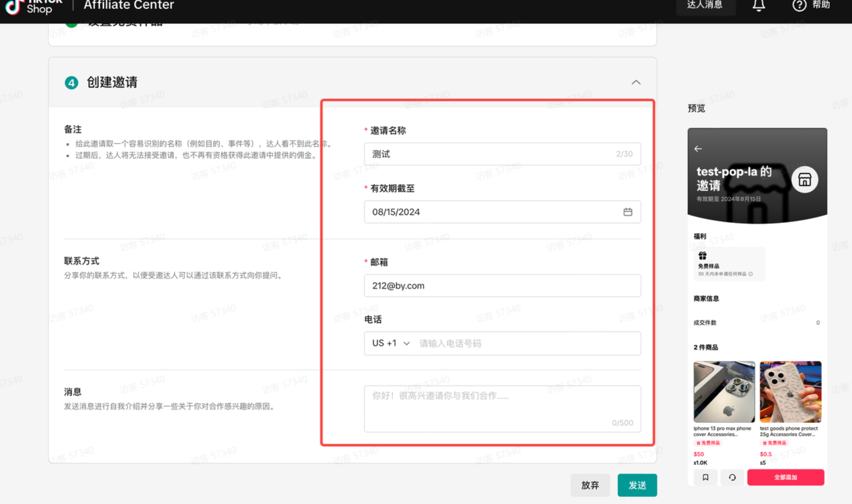Screen dimensions: 852x504
Task: Click the back arrow in preview
Action: 698,149
